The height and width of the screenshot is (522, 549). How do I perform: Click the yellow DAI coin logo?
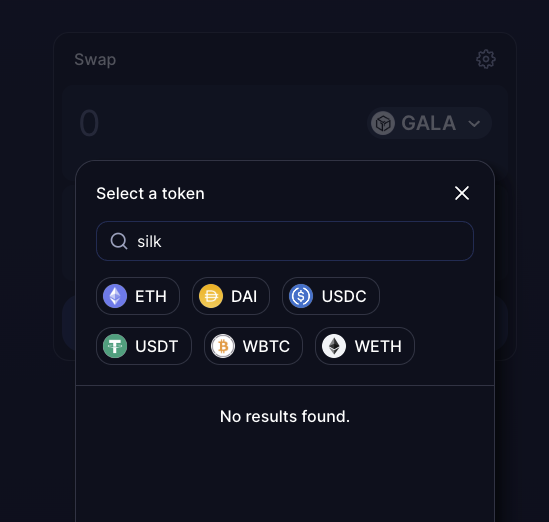pos(211,296)
